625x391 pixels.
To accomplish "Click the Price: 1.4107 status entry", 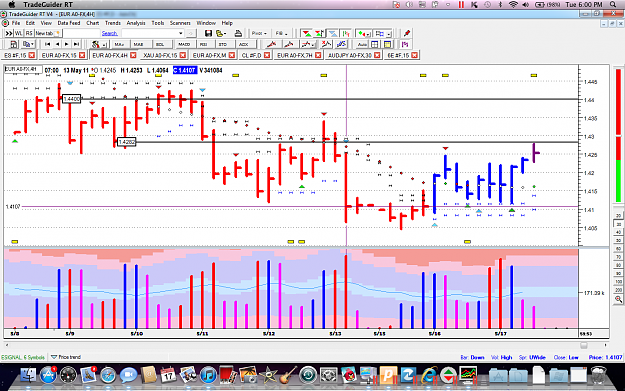I will [x=605, y=357].
